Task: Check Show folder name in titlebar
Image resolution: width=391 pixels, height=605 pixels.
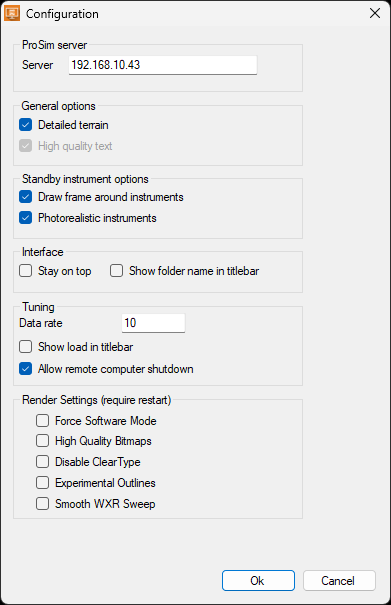Action: [x=116, y=270]
